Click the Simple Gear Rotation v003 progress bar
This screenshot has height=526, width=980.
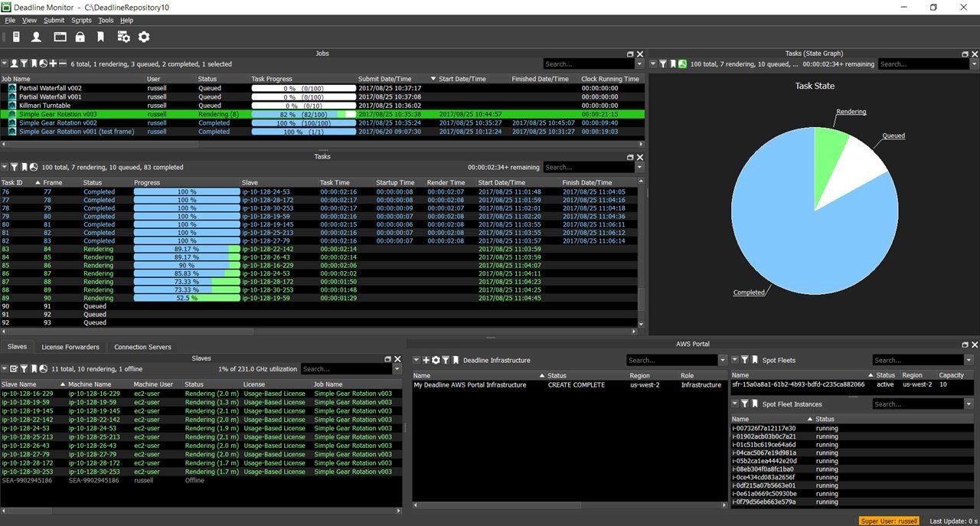click(x=303, y=114)
